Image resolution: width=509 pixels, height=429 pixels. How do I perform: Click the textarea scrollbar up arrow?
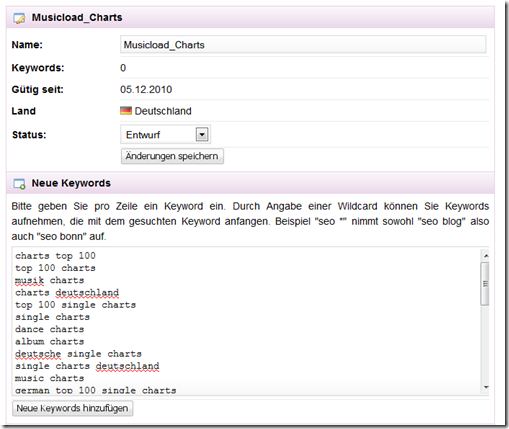point(486,256)
